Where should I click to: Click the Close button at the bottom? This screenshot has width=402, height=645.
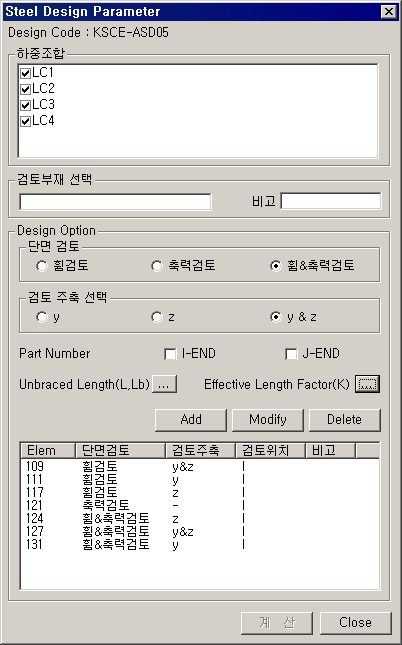point(356,623)
